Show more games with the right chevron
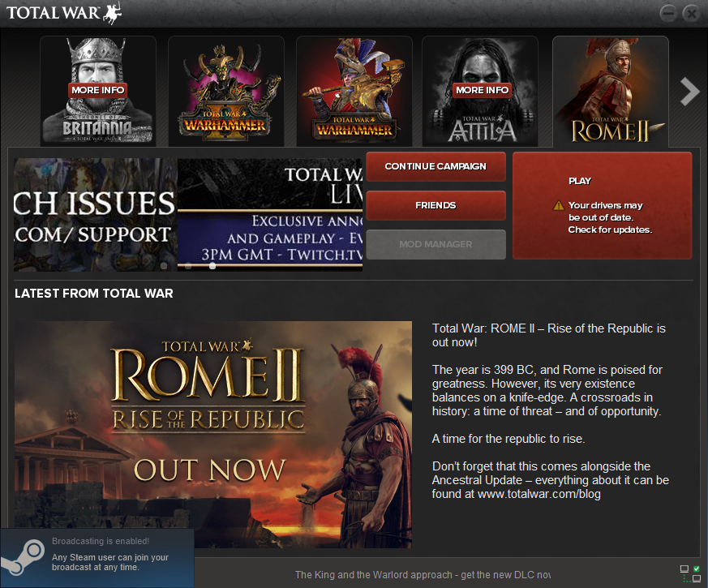 [689, 91]
